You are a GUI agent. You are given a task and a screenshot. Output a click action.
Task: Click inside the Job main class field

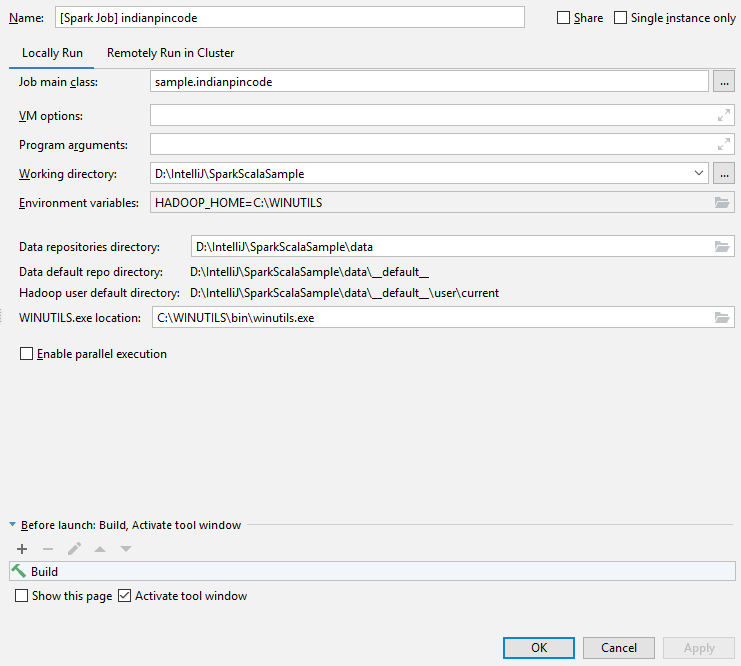(428, 82)
